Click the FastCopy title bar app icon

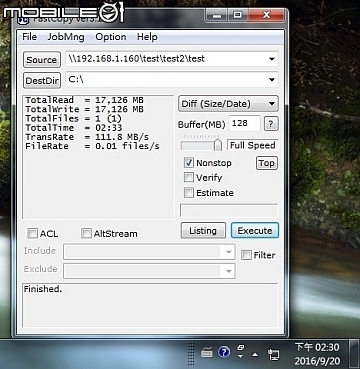(x=23, y=21)
